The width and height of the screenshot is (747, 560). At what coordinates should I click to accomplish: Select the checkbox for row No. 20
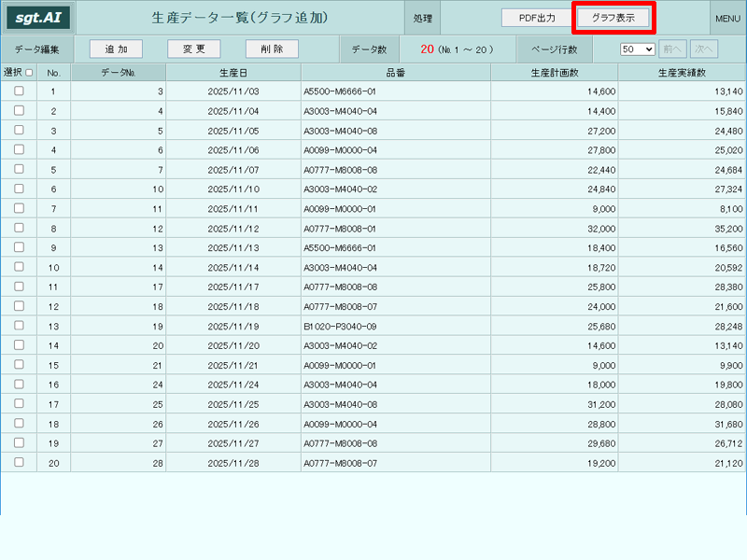point(19,462)
